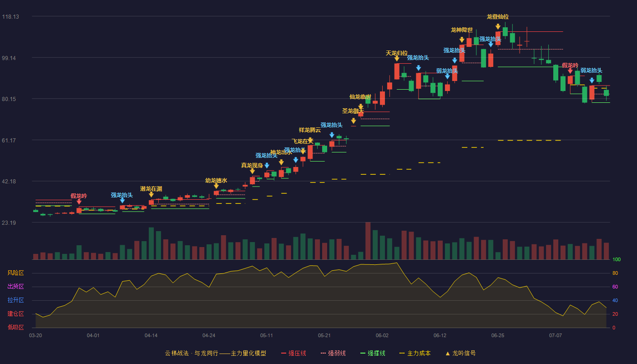637x364 pixels.
Task: Click the 06-25 date label
Action: pos(498,335)
